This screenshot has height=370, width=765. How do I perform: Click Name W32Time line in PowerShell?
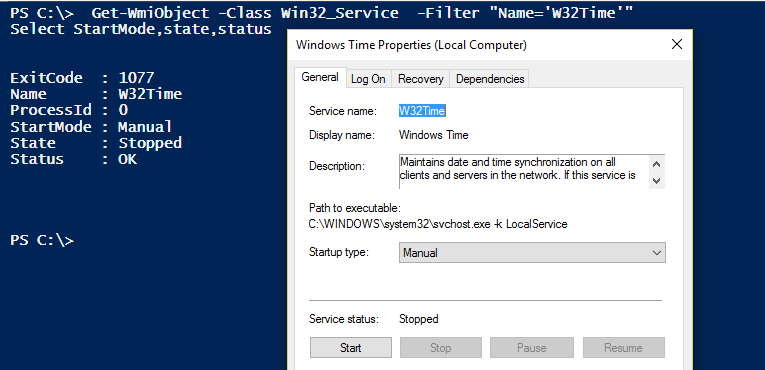click(96, 94)
